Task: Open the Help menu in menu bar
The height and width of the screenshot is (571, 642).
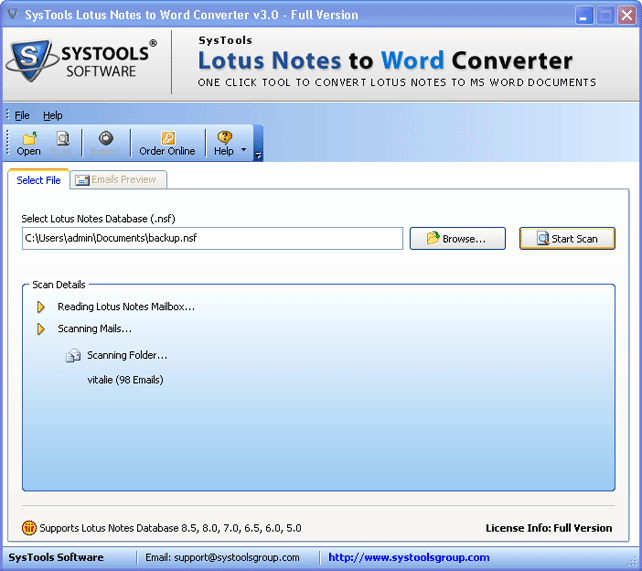Action: [x=52, y=116]
